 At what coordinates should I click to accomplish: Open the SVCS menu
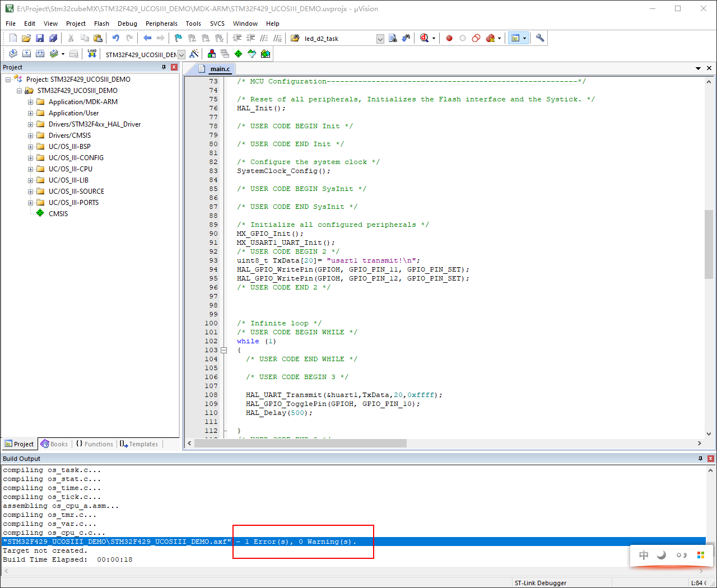(217, 24)
